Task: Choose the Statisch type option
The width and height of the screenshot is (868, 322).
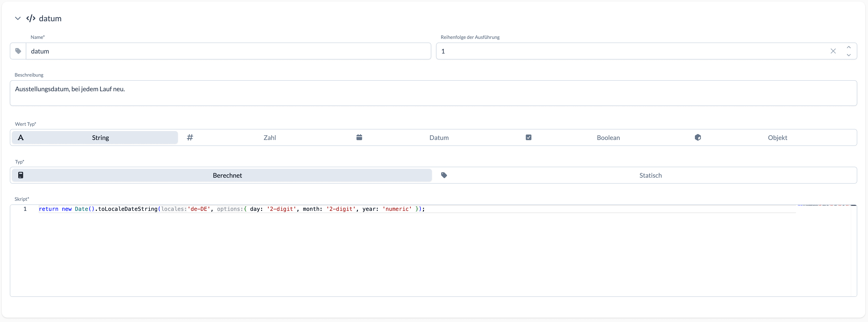Action: tap(645, 175)
